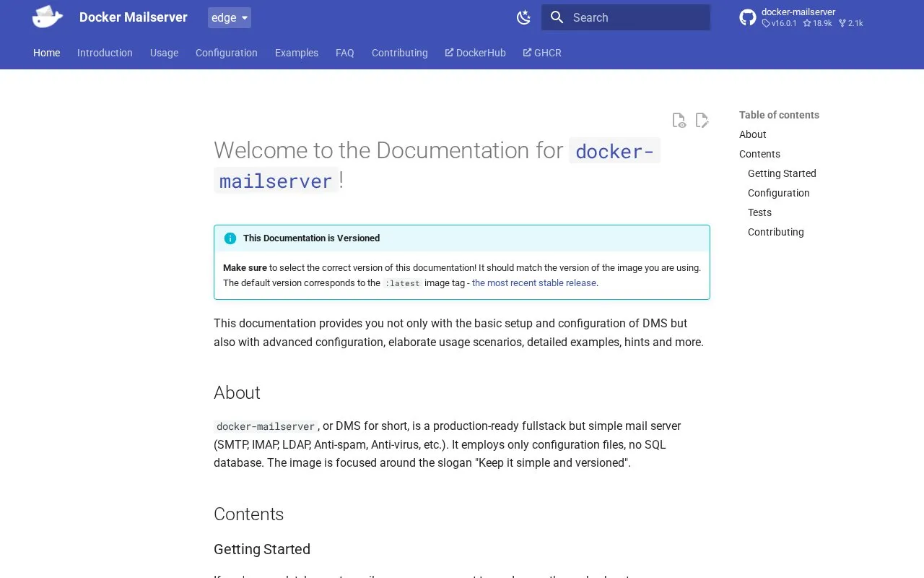Jump to Contributing in table of contents
Viewport: 924px width, 578px height.
776,232
